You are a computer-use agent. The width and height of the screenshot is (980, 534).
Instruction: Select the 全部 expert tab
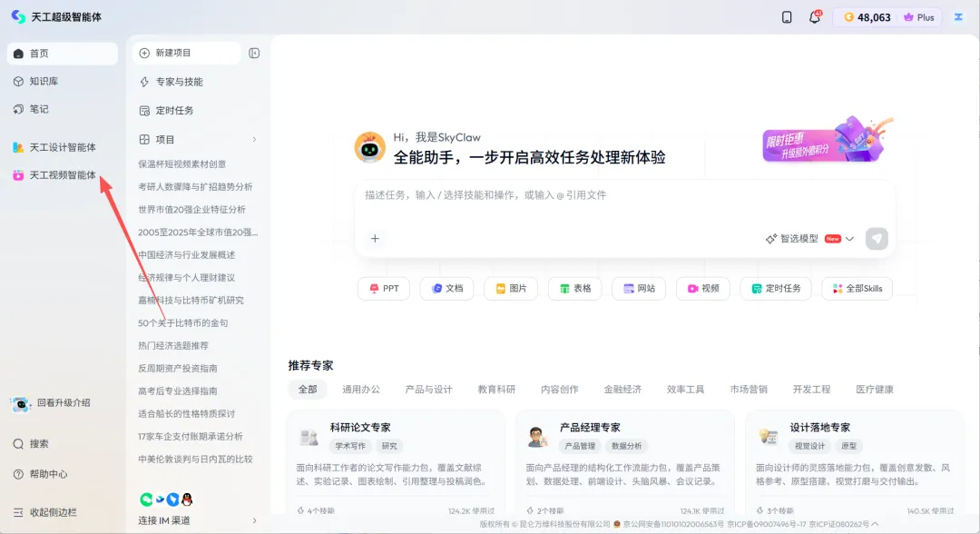[308, 390]
